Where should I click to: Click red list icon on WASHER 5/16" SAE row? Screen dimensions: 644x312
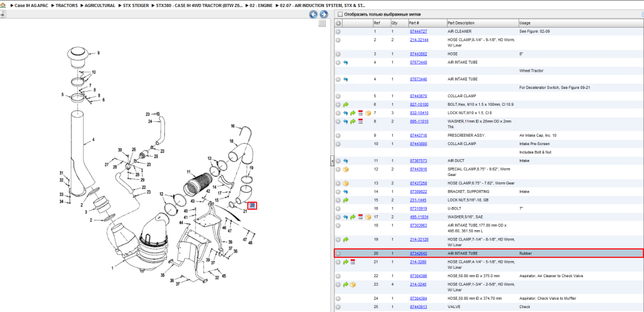360,217
